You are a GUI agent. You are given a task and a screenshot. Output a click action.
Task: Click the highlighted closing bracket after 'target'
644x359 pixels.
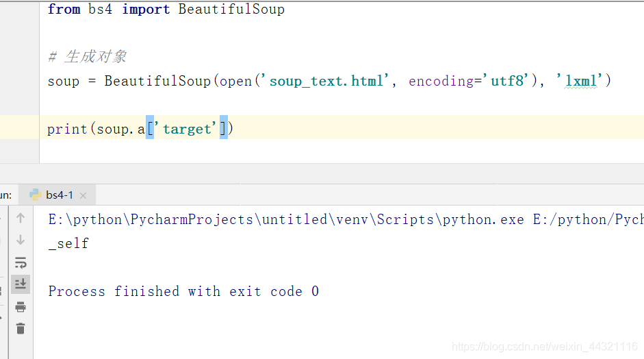click(x=223, y=127)
